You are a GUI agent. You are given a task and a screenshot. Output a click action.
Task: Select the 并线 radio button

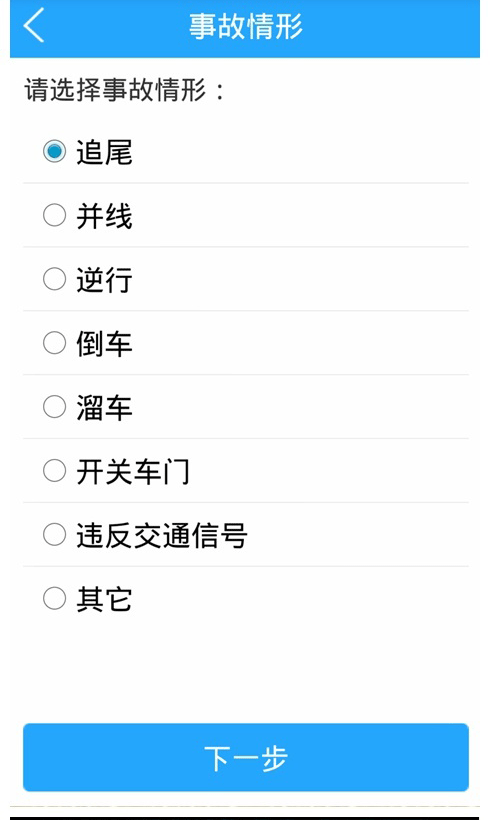click(54, 215)
